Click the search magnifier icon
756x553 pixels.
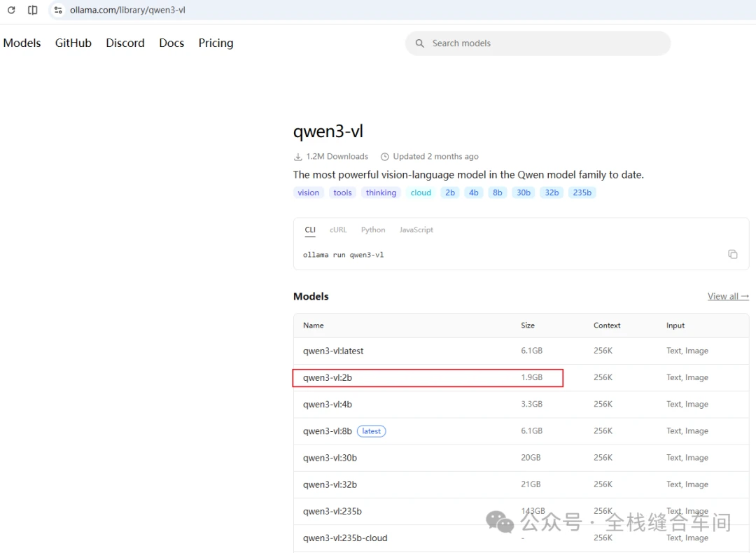(x=420, y=43)
